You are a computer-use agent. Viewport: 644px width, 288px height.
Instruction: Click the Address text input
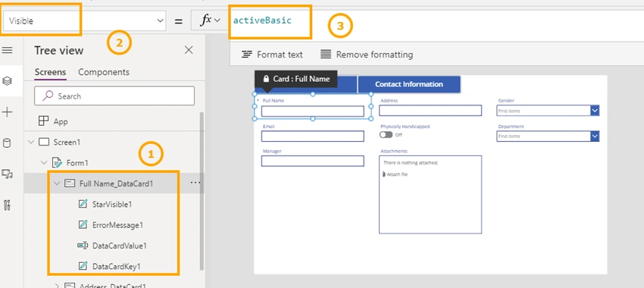[430, 110]
